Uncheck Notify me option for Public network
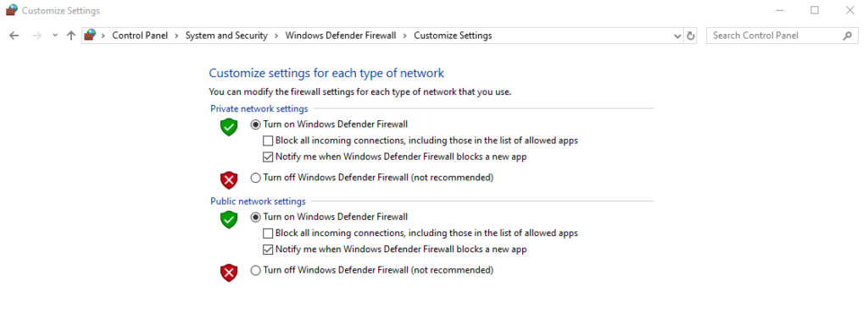Image resolution: width=868 pixels, height=314 pixels. (x=268, y=250)
